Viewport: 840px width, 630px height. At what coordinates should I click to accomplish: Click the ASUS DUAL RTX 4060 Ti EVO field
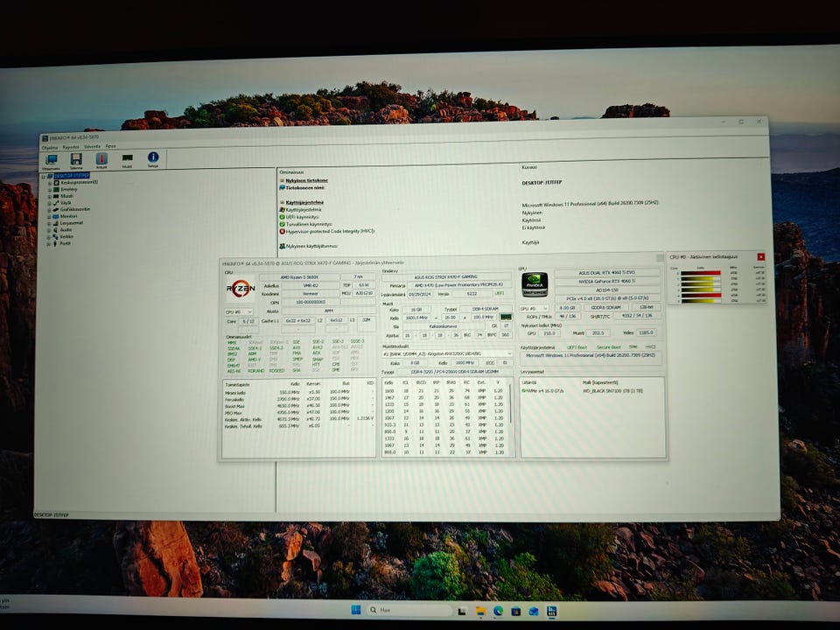[x=606, y=273]
